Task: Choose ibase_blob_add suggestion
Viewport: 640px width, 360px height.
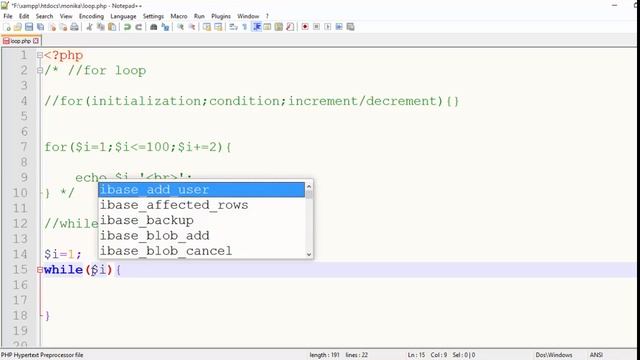Action: click(x=202, y=236)
